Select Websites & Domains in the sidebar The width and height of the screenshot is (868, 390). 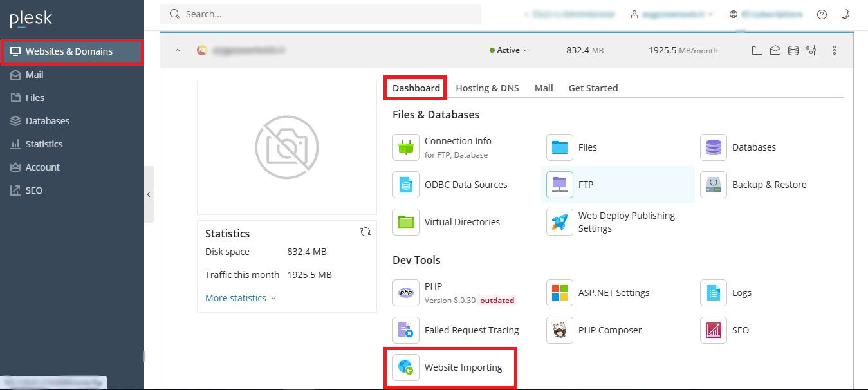(72, 51)
